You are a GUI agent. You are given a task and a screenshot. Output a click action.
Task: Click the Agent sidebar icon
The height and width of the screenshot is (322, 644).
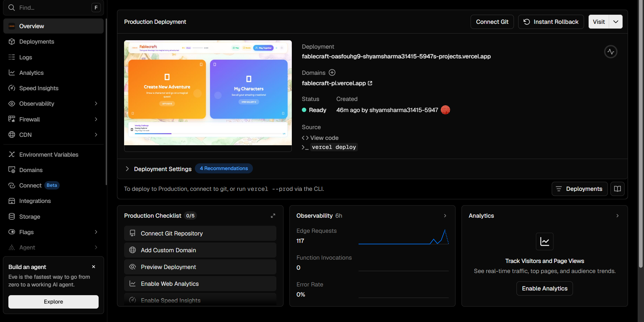12,248
